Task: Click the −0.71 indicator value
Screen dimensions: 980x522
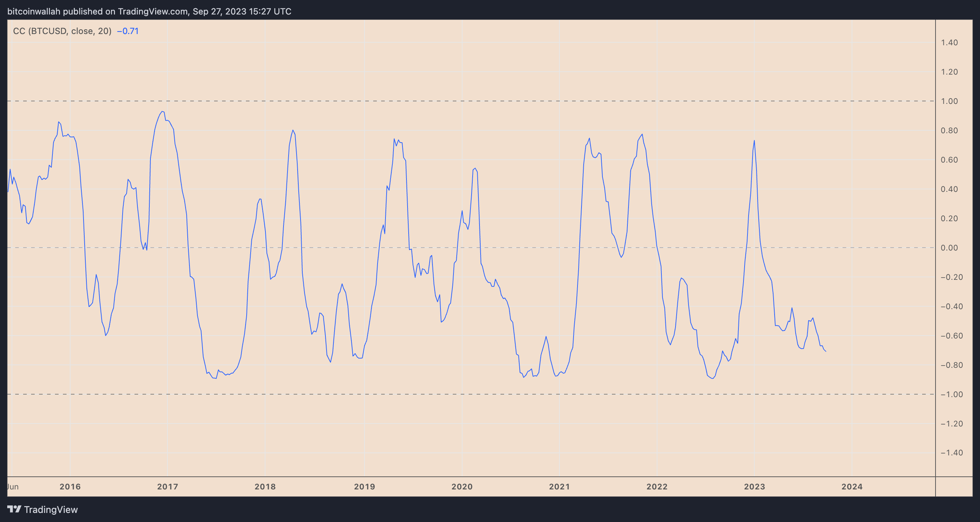Action: [128, 31]
